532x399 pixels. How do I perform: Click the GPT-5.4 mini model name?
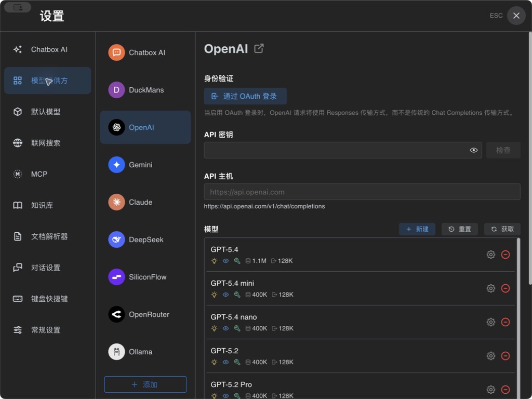[x=232, y=283]
